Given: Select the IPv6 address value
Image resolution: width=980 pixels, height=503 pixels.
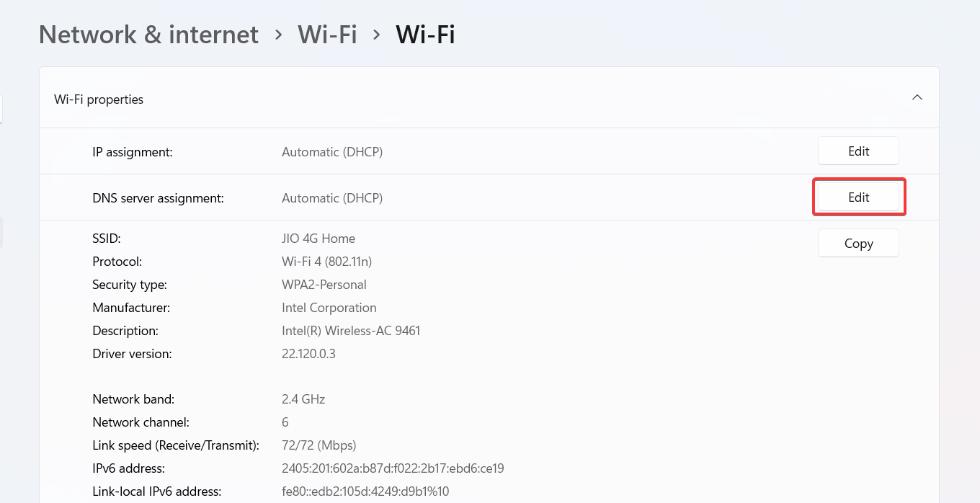Looking at the screenshot, I should 393,468.
